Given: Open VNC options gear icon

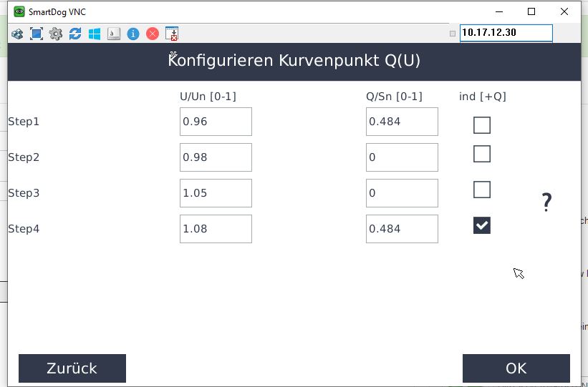Looking at the screenshot, I should (56, 34).
